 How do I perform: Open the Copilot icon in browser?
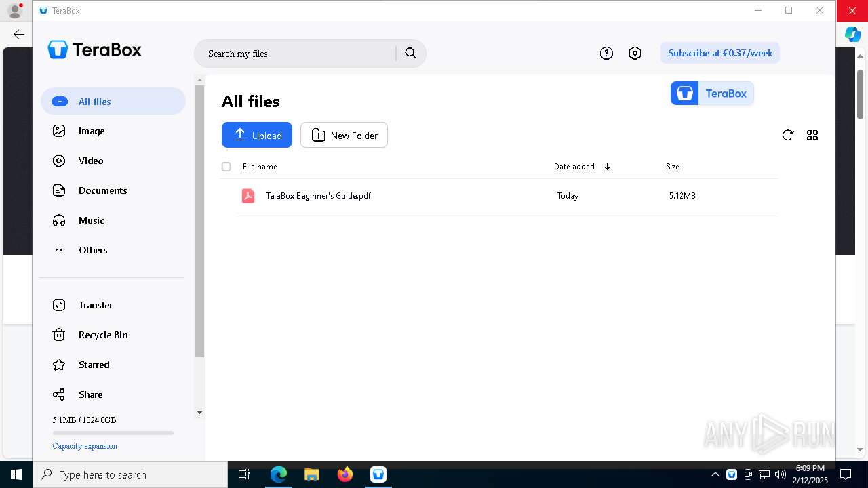click(853, 34)
